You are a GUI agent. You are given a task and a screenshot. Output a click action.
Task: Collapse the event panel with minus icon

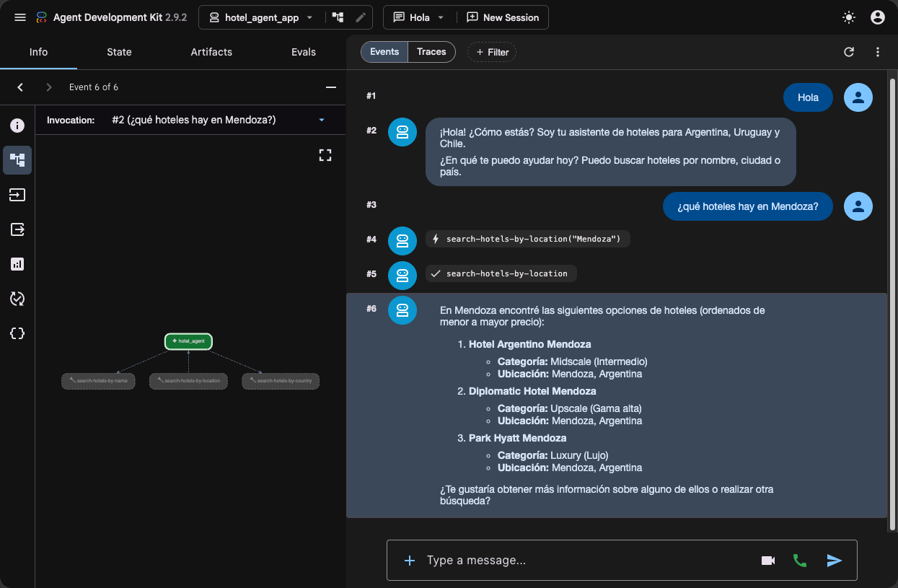(331, 87)
